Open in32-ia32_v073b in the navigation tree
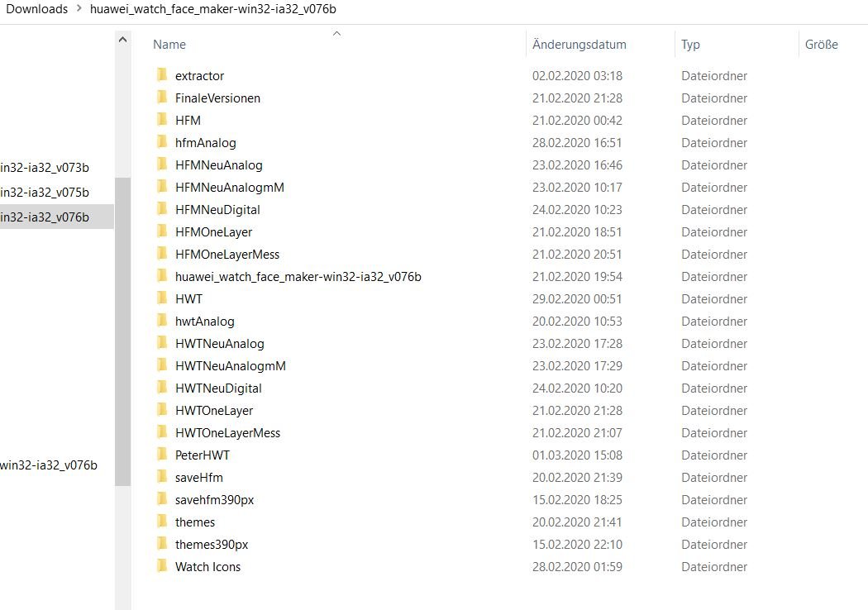This screenshot has width=868, height=610. coord(45,167)
